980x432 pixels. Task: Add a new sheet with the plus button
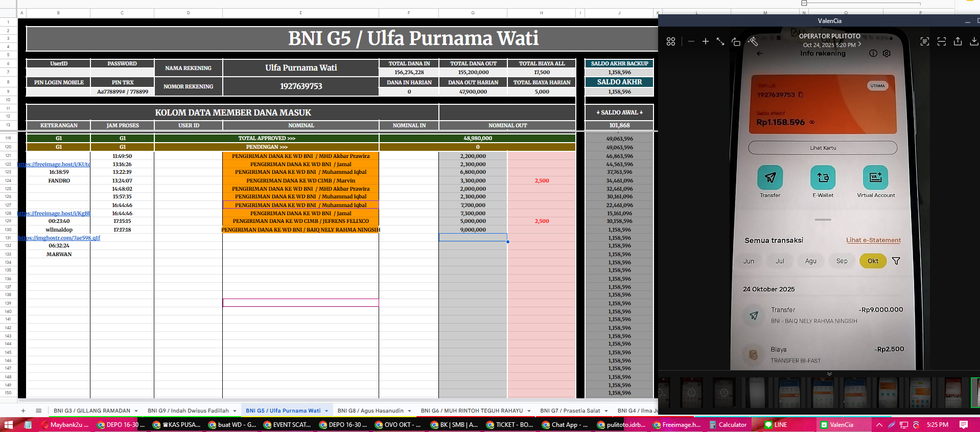click(x=23, y=411)
